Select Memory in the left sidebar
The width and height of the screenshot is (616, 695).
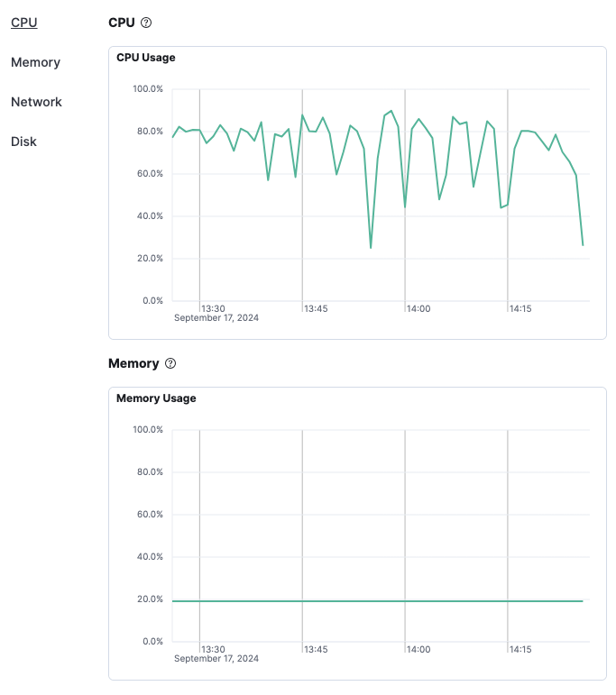point(35,62)
